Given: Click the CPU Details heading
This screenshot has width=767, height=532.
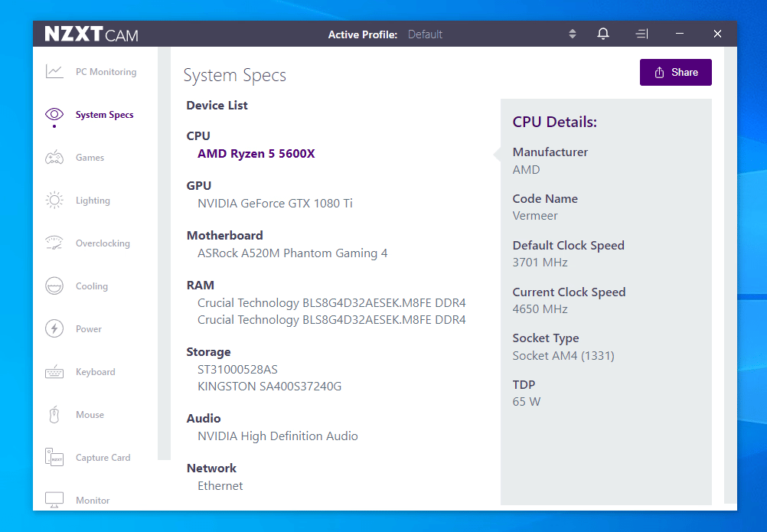Looking at the screenshot, I should (555, 122).
